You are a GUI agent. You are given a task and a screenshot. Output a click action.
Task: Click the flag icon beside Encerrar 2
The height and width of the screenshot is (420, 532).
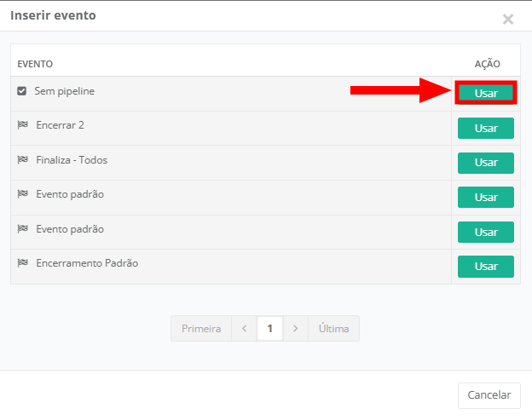23,125
